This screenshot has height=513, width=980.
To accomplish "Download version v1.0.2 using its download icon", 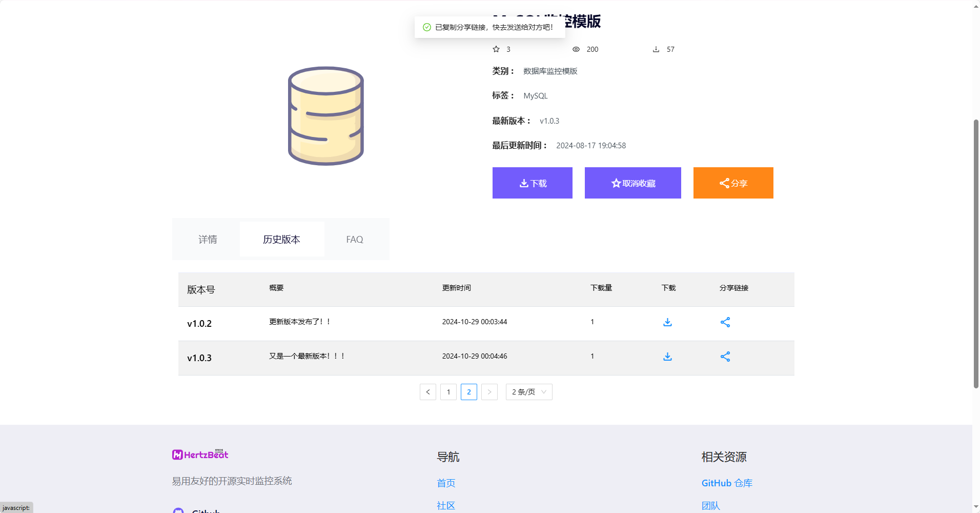I will pos(667,322).
